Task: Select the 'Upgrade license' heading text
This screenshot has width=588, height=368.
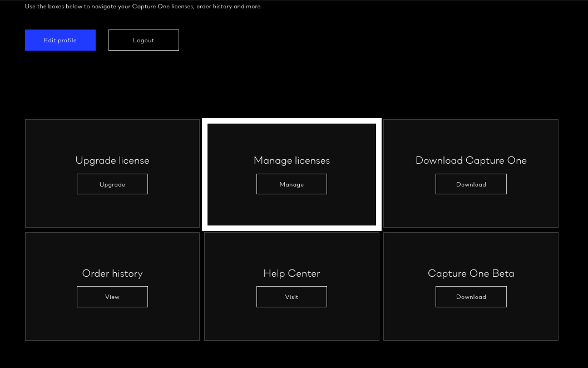Action: [112, 160]
